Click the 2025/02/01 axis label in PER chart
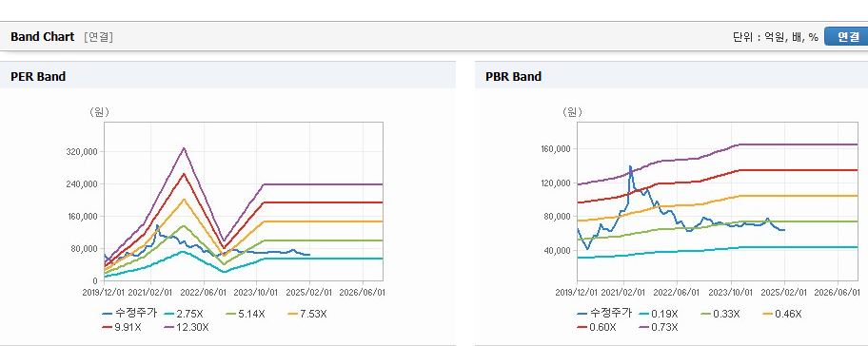The height and width of the screenshot is (346, 868). click(x=309, y=291)
